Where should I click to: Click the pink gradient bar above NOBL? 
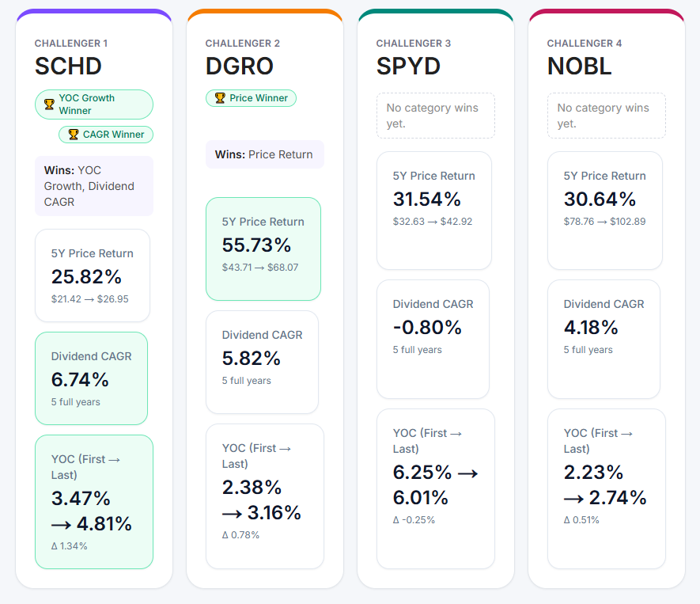coord(604,12)
